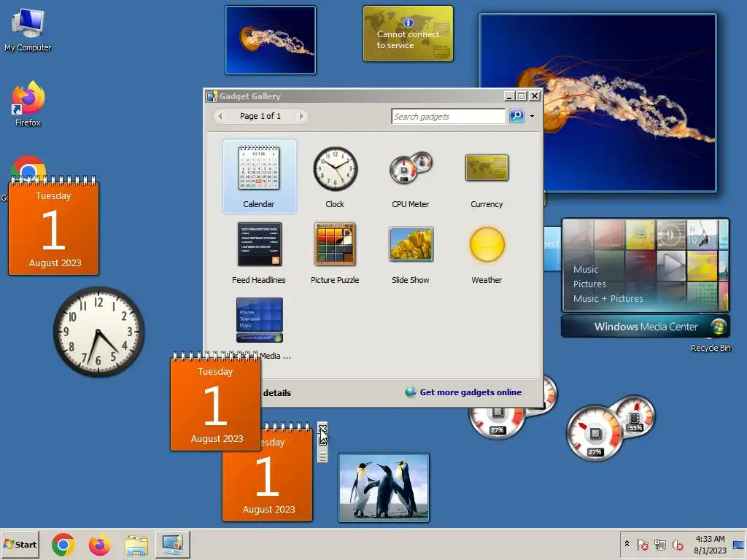
Task: Show hidden tray icons arrow
Action: tap(627, 544)
